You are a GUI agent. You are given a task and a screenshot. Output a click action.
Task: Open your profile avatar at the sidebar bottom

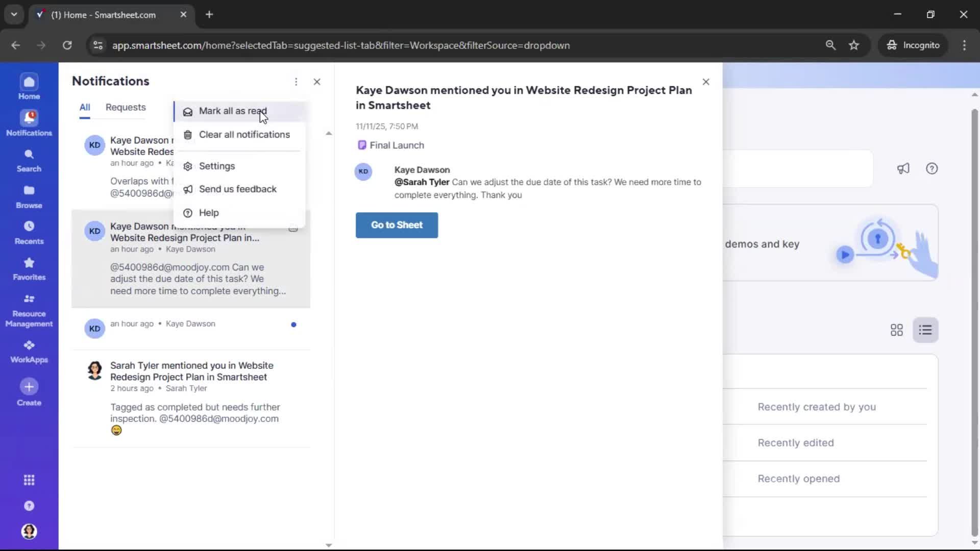[29, 532]
